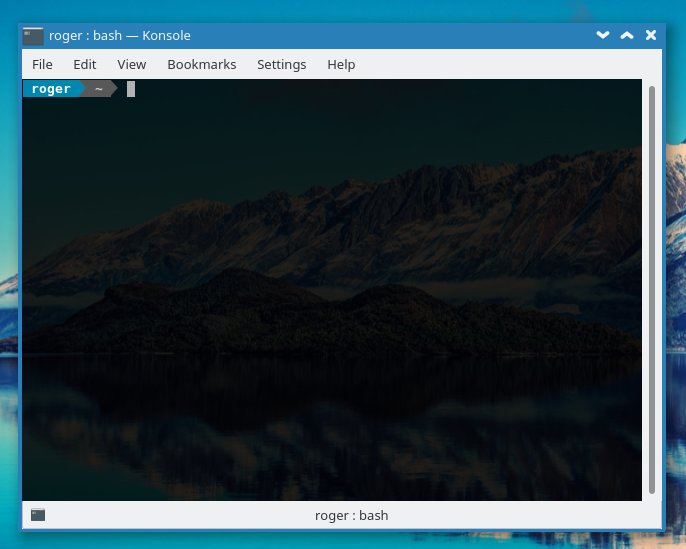686x549 pixels.
Task: Open the Bookmarks menu
Action: 201,64
